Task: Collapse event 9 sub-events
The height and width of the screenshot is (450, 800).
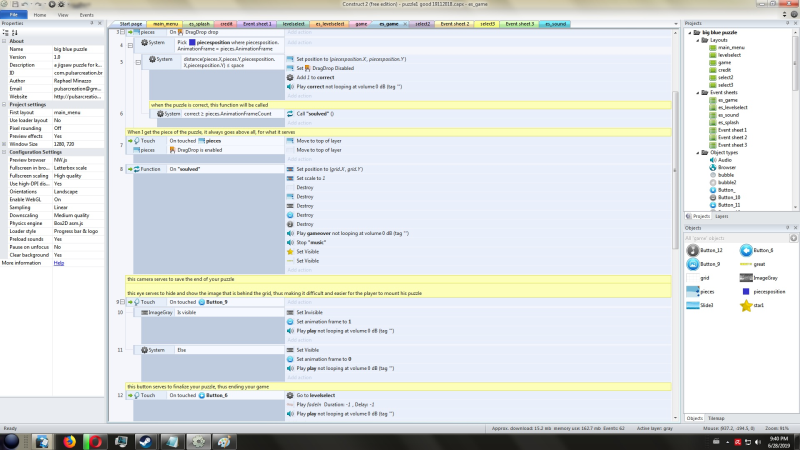Action: pyautogui.click(x=122, y=302)
